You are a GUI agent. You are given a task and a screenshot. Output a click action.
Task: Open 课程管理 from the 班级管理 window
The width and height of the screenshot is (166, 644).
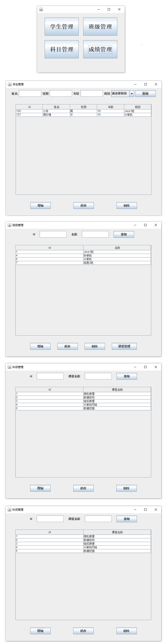(124, 346)
